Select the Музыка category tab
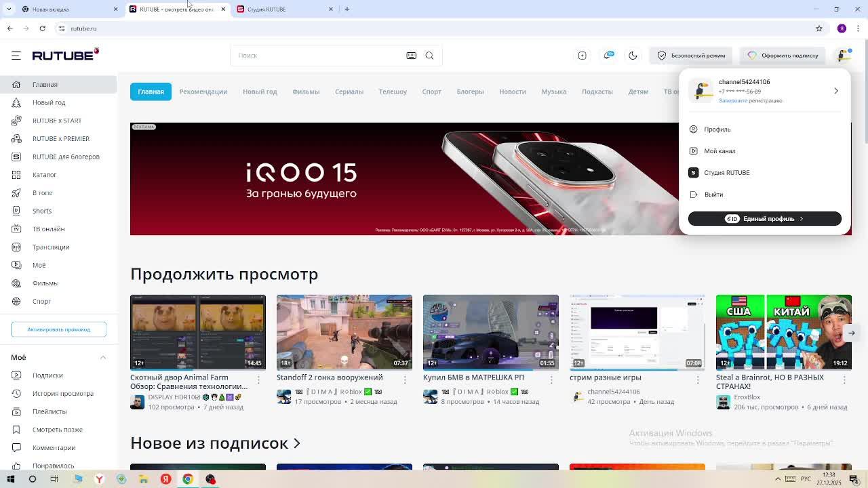 (x=554, y=91)
